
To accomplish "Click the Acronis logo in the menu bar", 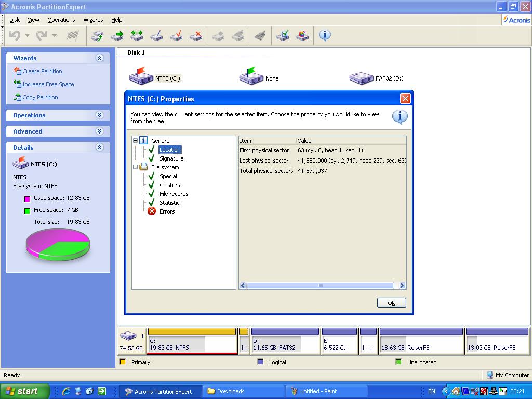I will pos(517,20).
